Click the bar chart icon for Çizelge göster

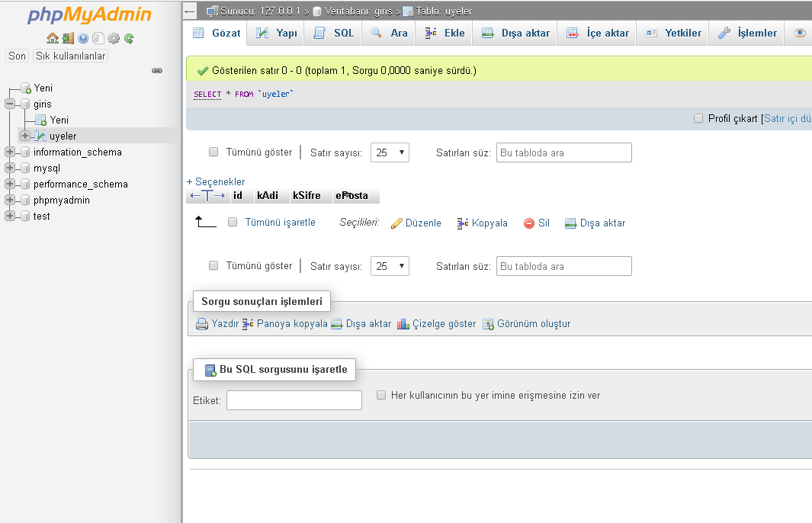403,324
